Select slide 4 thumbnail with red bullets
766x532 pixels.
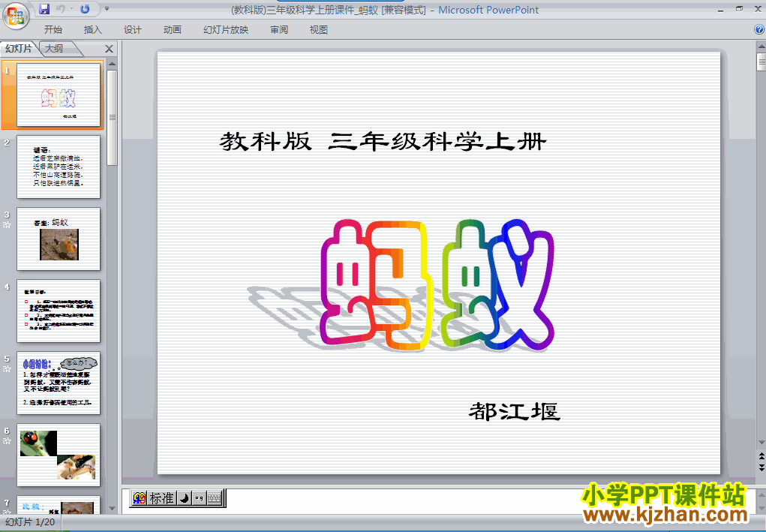[x=59, y=311]
